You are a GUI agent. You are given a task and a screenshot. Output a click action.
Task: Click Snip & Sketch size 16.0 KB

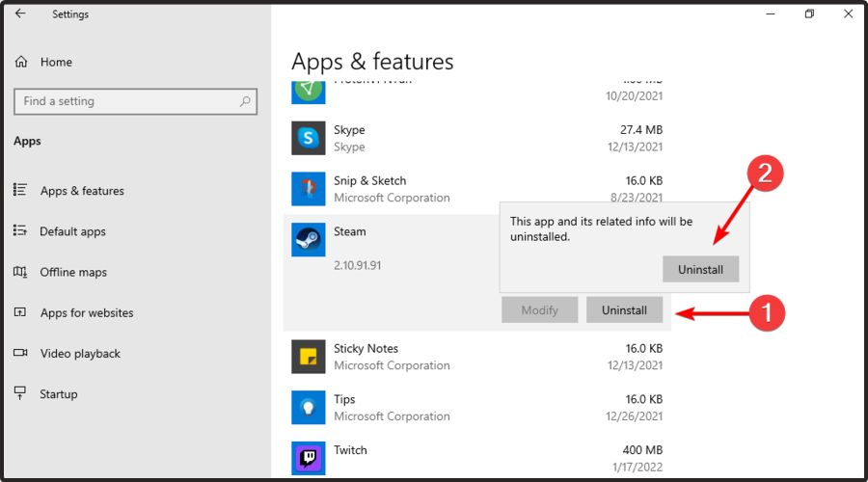(644, 181)
